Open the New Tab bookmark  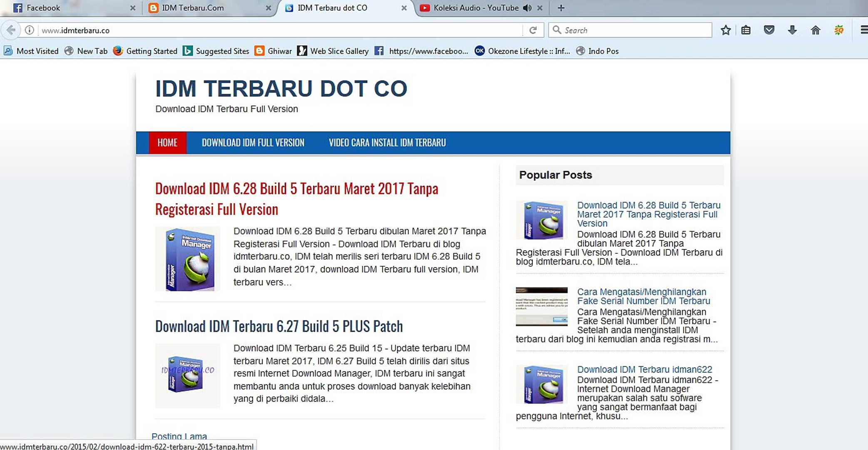coord(86,51)
